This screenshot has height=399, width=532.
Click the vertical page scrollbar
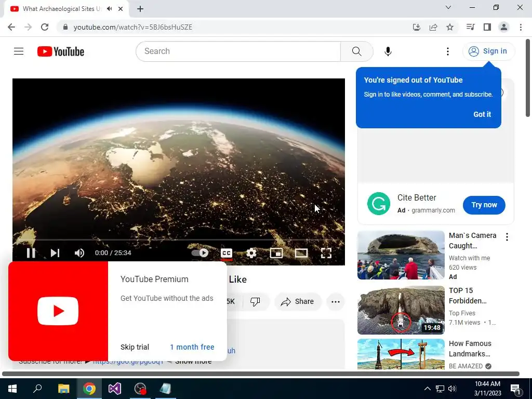point(528,78)
